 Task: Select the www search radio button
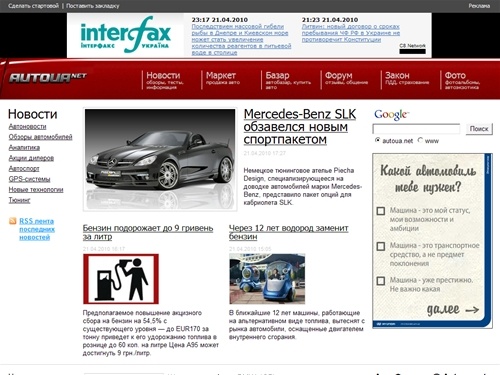click(420, 140)
